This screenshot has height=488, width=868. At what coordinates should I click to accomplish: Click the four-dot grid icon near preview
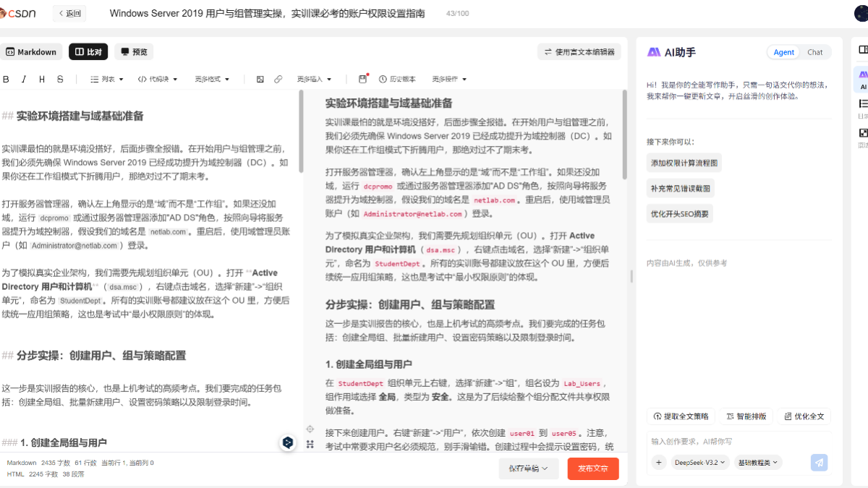coord(310,444)
